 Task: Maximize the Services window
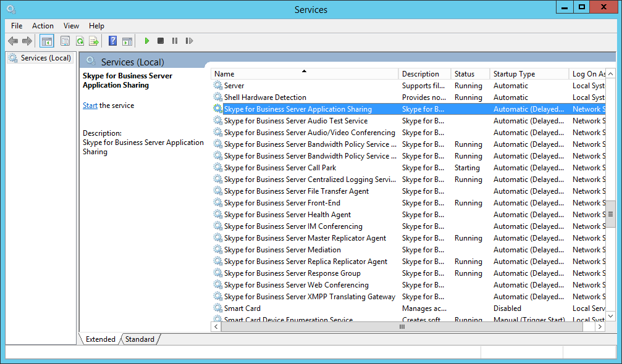click(x=581, y=7)
